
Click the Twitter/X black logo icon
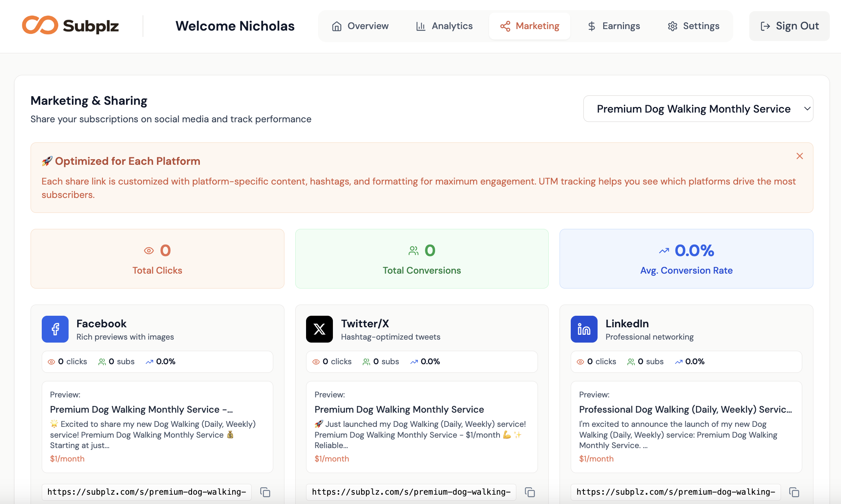pos(319,329)
